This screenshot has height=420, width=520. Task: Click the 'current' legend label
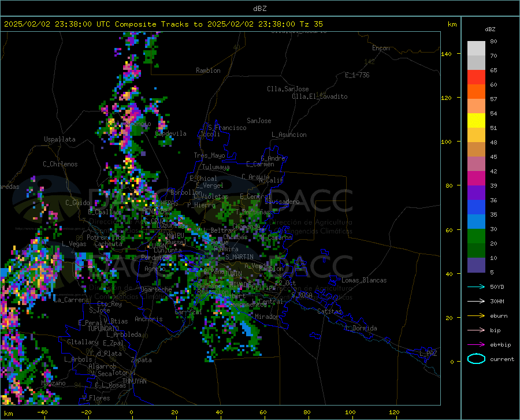[x=502, y=359]
